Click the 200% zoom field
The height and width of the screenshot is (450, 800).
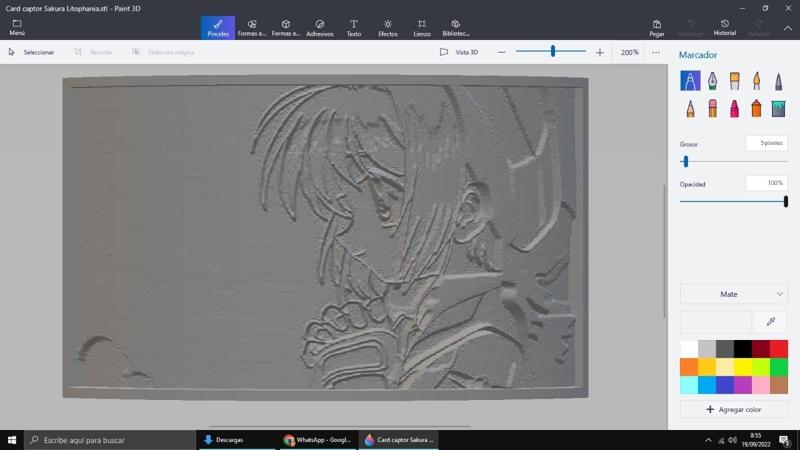click(x=629, y=52)
